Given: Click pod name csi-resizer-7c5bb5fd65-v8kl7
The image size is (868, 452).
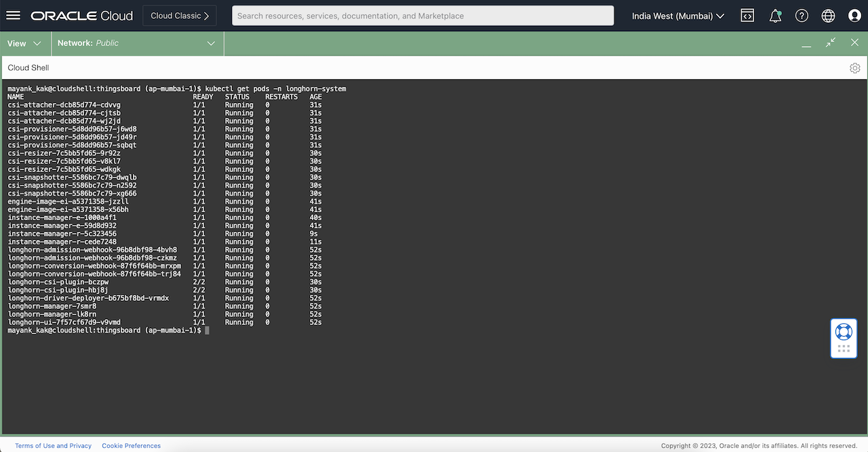Looking at the screenshot, I should (x=64, y=161).
